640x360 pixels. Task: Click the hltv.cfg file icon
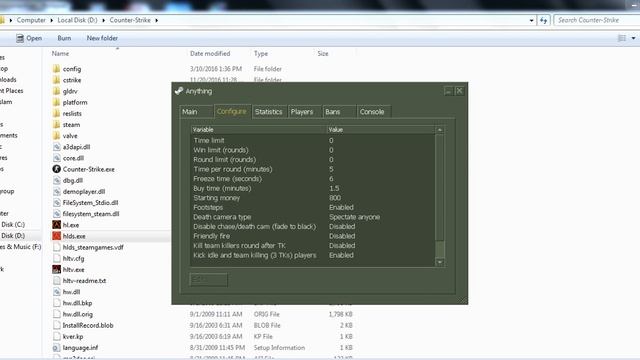(56, 258)
